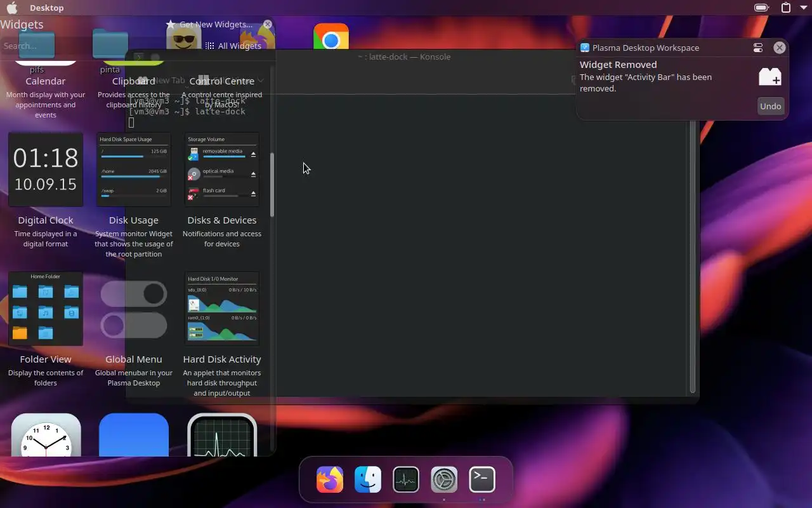Open the Apple logo menu
Screen dimensions: 812x508
pos(12,8)
